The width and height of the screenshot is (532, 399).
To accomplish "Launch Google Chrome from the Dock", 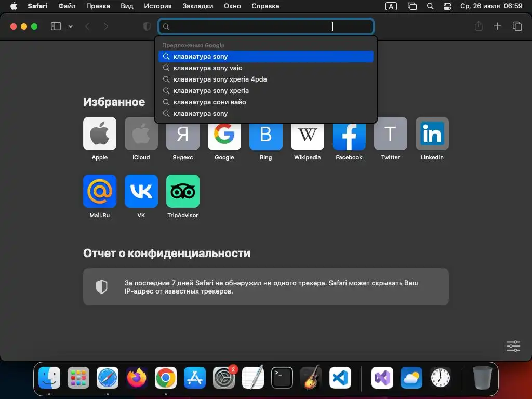I will coord(166,377).
